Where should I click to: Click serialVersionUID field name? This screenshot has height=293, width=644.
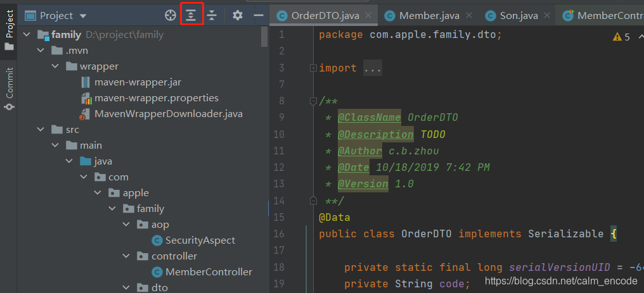[x=560, y=267]
